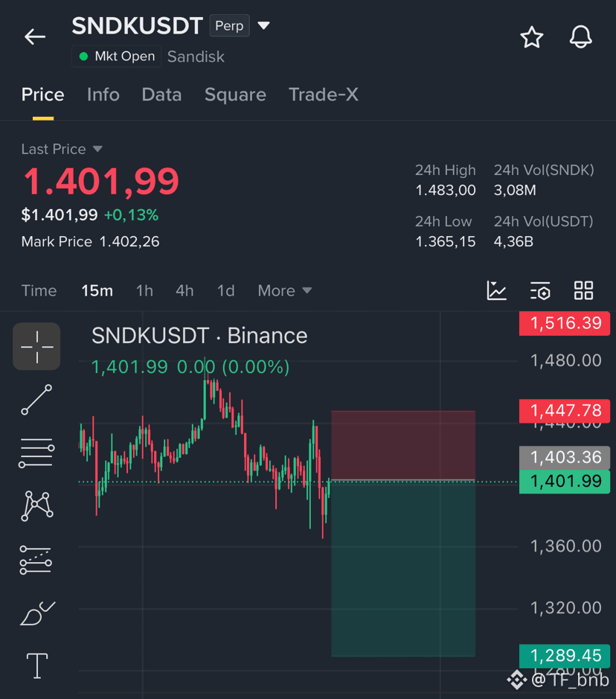Select the 1h interval
The height and width of the screenshot is (699, 616).
[x=144, y=290]
